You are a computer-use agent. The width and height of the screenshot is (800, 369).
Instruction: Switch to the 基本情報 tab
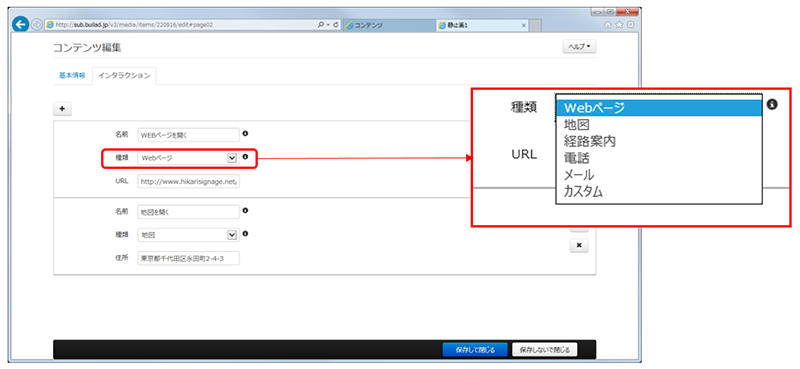coord(72,76)
